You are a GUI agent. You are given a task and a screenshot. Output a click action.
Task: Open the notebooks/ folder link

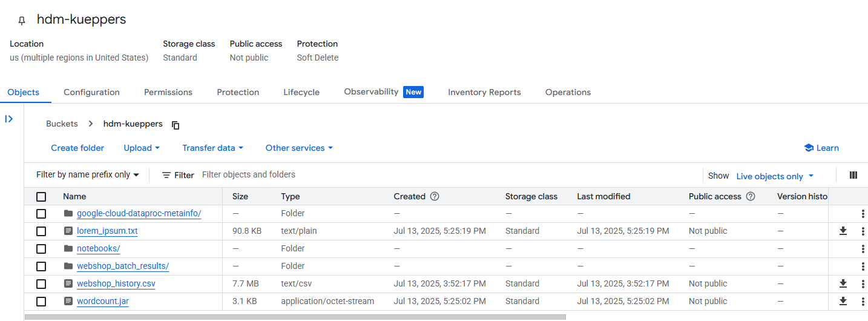[98, 248]
